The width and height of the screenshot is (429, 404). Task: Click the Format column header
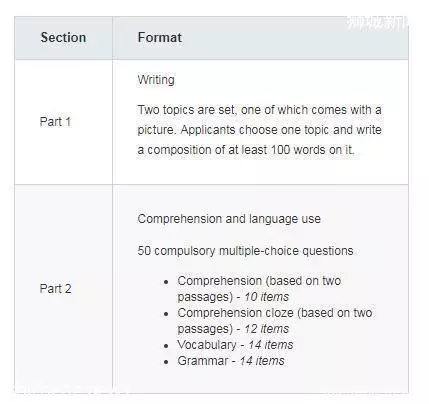tap(160, 37)
